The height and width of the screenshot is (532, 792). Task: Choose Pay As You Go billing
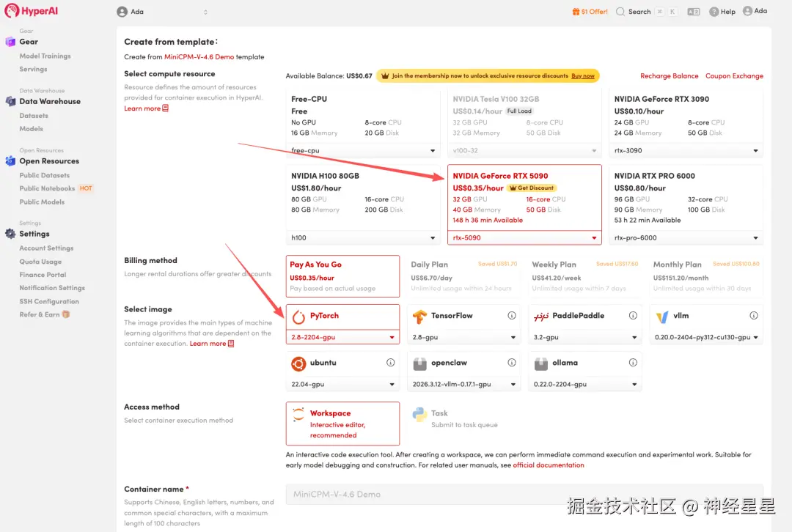342,276
